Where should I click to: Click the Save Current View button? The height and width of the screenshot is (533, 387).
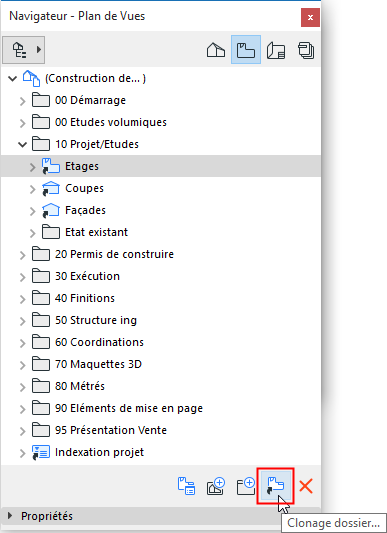pyautogui.click(x=216, y=486)
